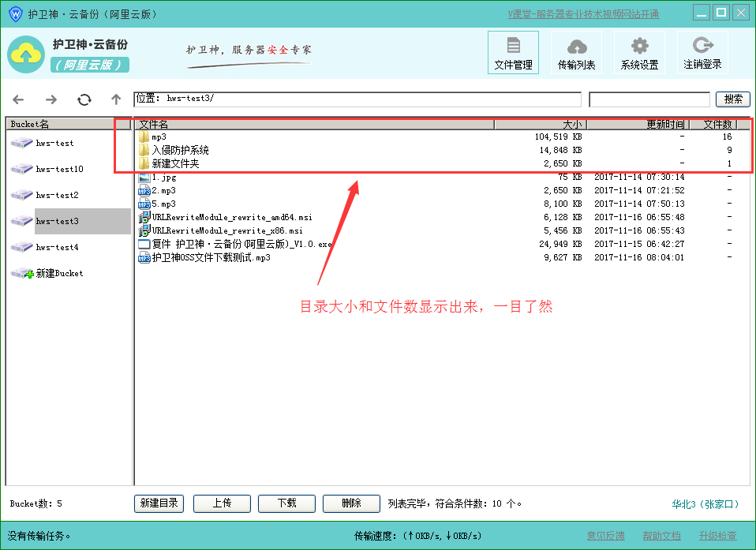Refresh the file list
This screenshot has width=756, height=550.
[x=84, y=99]
